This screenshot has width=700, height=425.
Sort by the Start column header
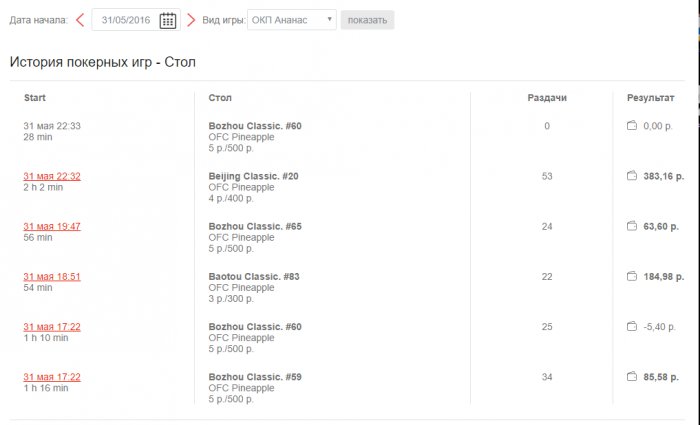click(35, 98)
